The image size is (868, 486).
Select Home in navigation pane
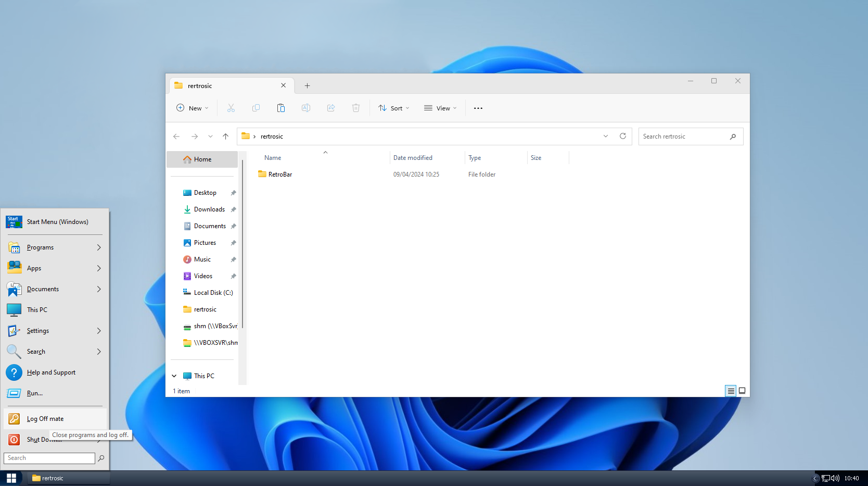pyautogui.click(x=202, y=159)
